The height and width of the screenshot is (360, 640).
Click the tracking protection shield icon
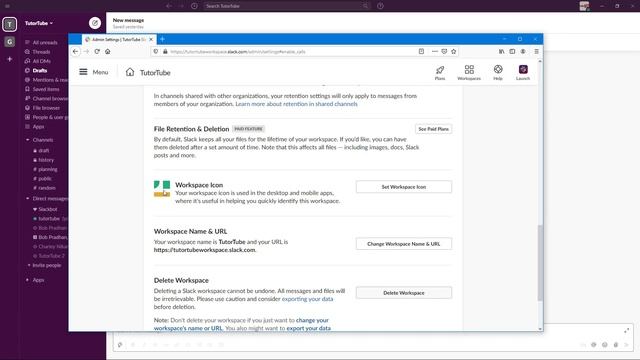(156, 51)
